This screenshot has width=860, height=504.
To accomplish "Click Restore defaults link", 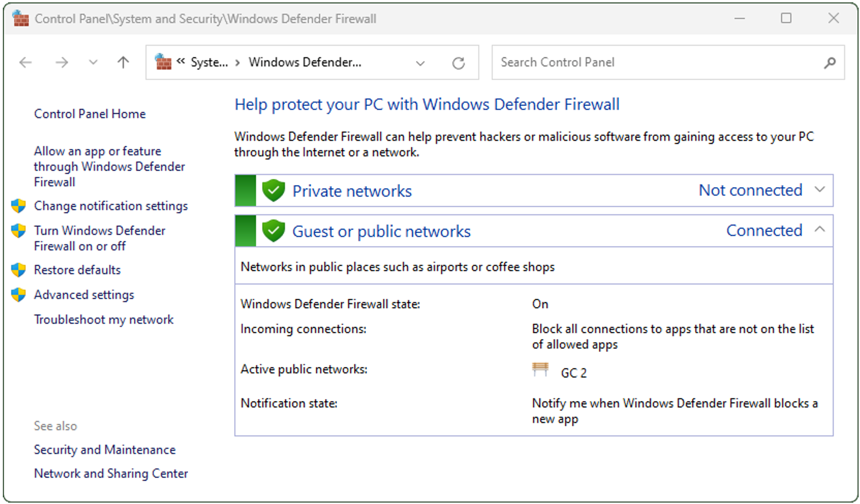I will (77, 270).
